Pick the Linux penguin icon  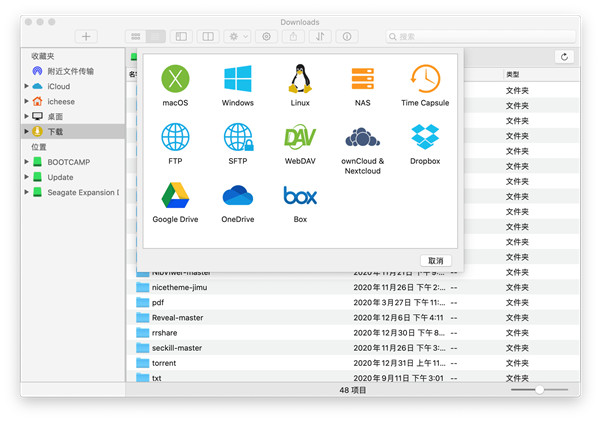(x=300, y=79)
